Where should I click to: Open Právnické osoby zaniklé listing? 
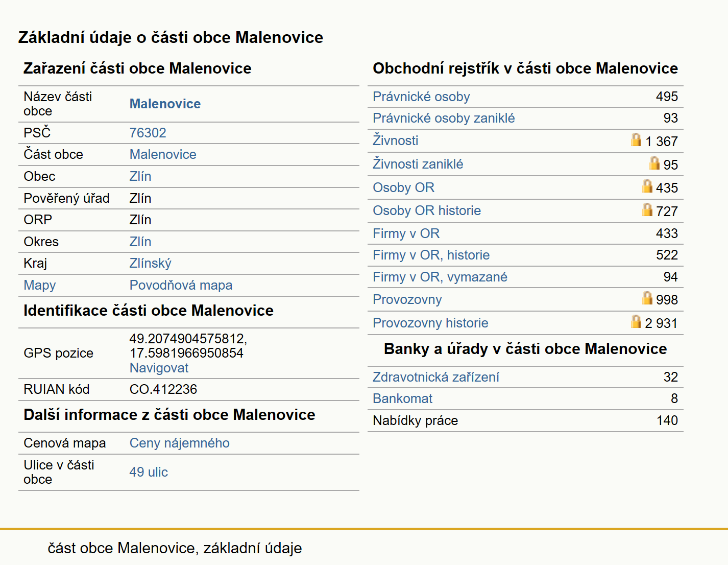point(444,118)
